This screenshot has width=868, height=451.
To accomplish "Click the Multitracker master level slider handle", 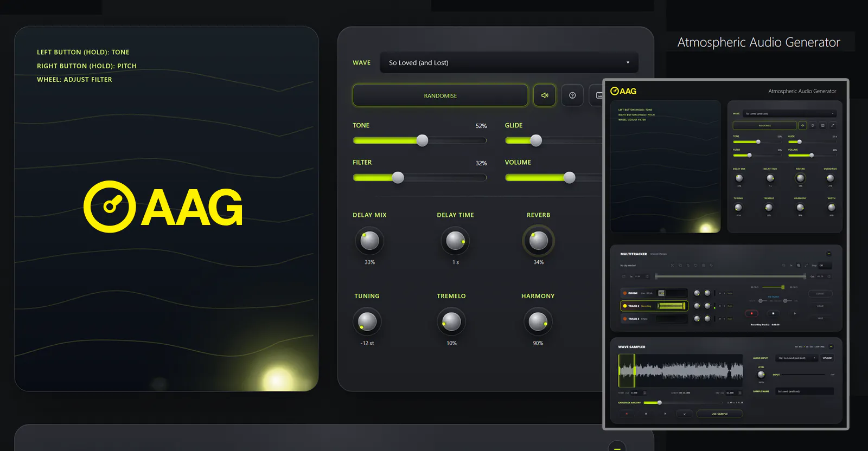I will coord(783,287).
